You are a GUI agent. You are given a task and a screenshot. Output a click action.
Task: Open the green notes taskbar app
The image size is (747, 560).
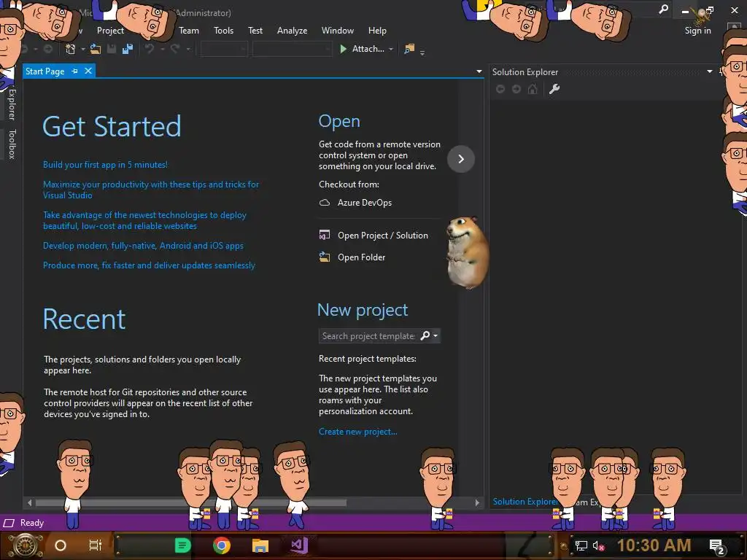(183, 545)
